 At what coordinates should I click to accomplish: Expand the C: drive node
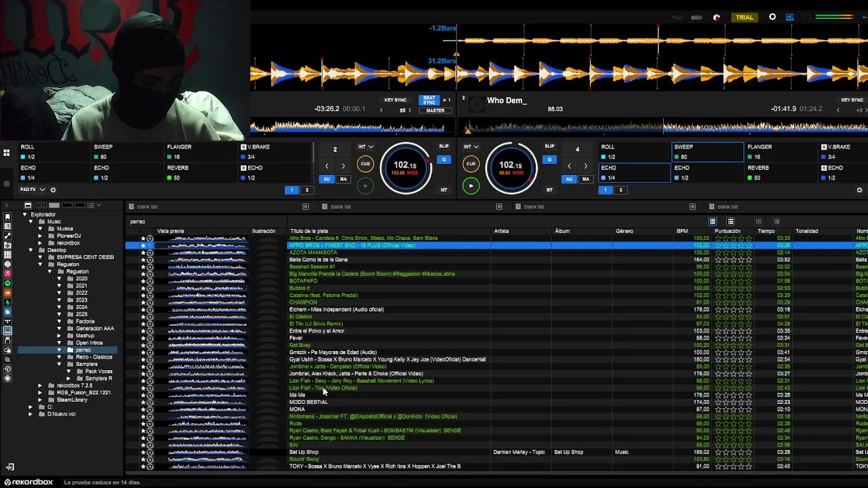click(x=31, y=407)
